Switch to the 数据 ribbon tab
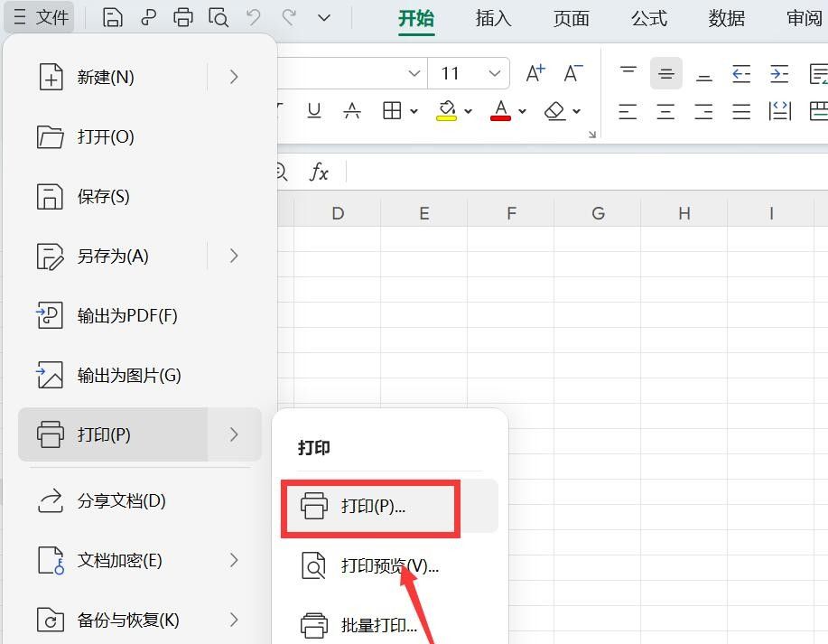828x644 pixels. (x=725, y=17)
